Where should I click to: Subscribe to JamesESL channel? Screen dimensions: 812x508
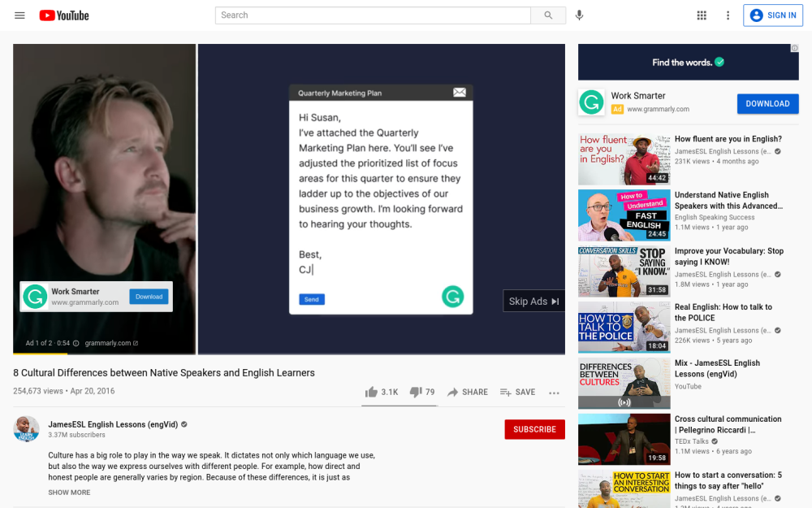coord(534,429)
